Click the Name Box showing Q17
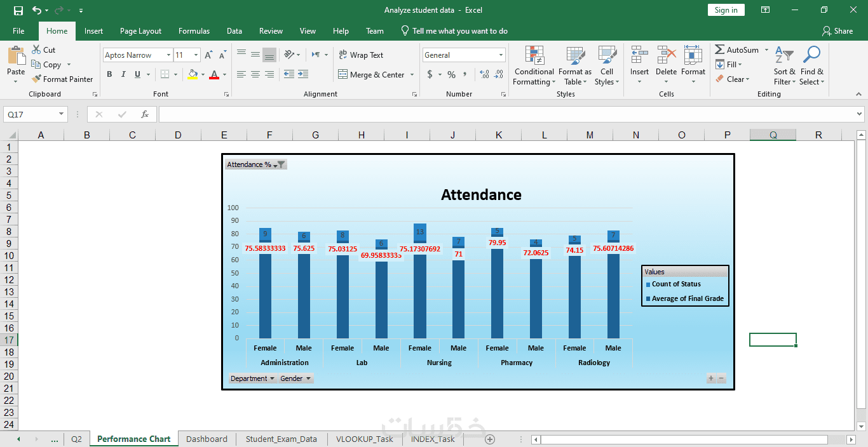 (36, 114)
